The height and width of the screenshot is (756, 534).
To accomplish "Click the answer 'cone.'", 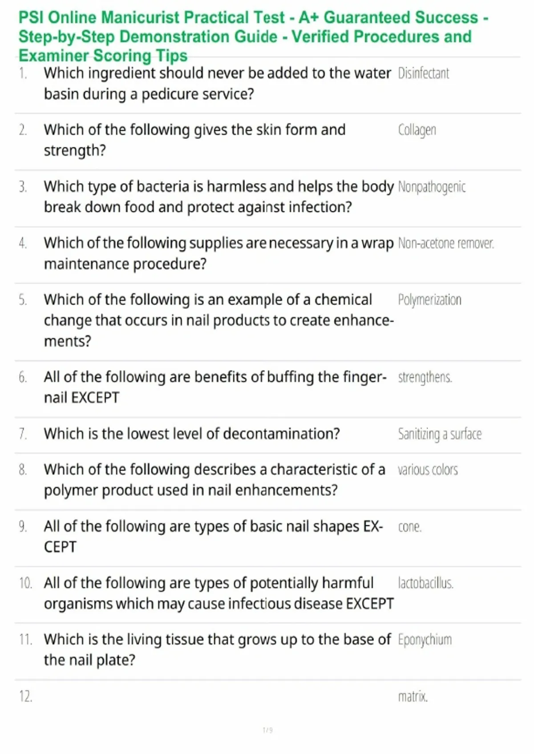I will [409, 527].
